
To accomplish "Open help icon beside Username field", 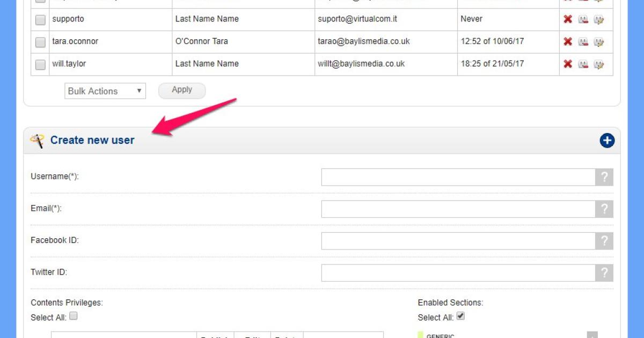I will click(604, 177).
